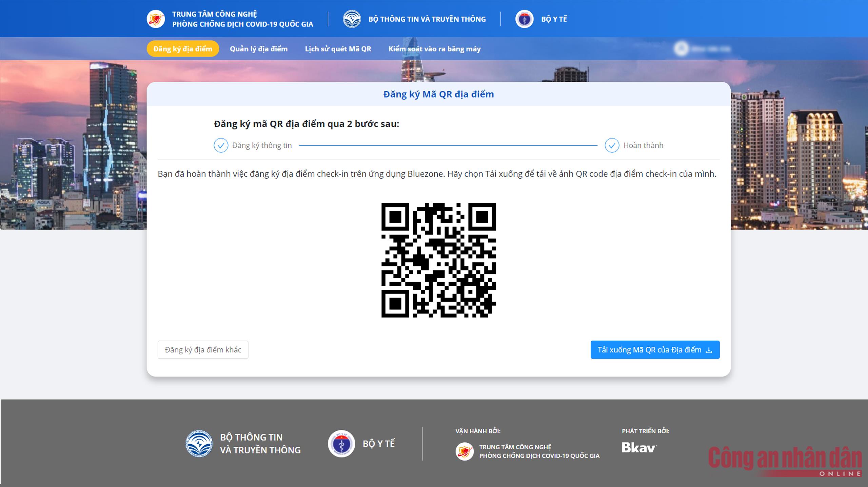The height and width of the screenshot is (487, 868).
Task: Click the "Đăng ký thông tin" step label
Action: point(262,145)
